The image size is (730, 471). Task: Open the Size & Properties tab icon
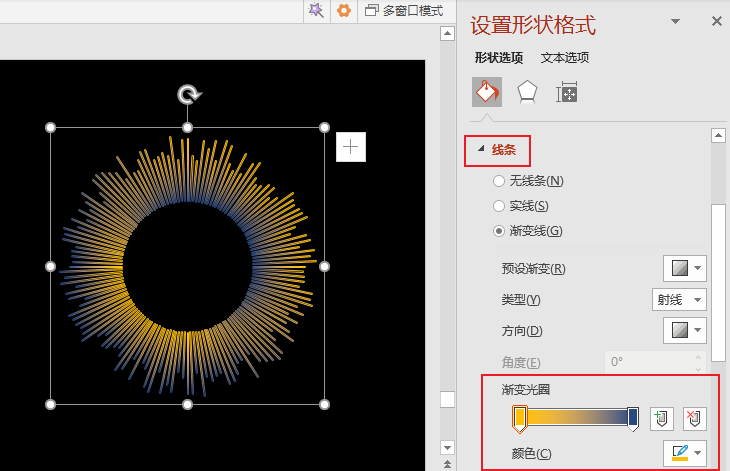pos(567,92)
